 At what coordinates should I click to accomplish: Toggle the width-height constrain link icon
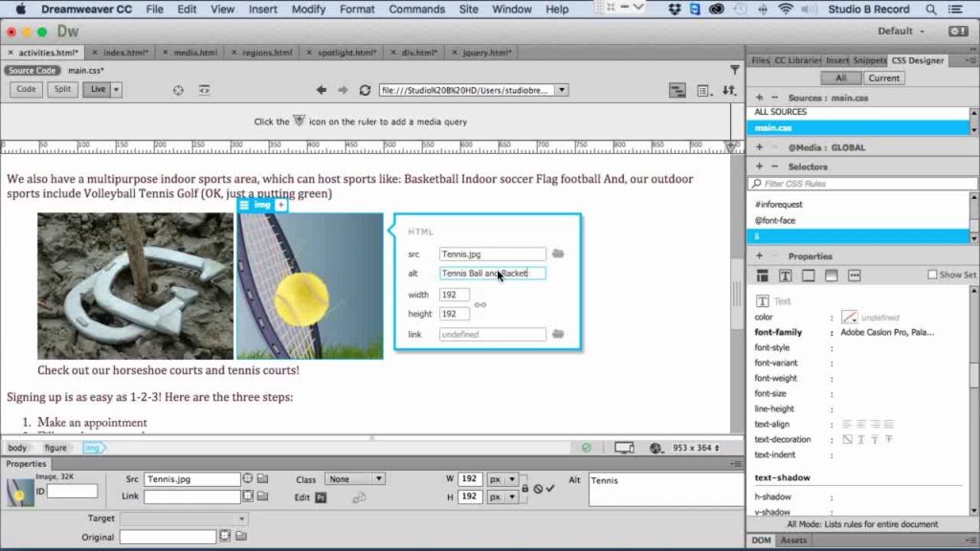(480, 305)
